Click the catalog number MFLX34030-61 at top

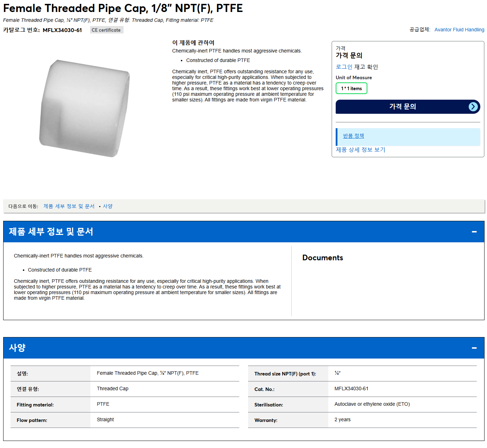tap(62, 30)
